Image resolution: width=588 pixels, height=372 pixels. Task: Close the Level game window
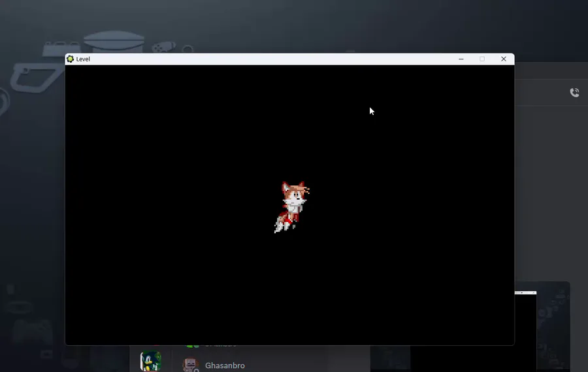[x=504, y=59]
